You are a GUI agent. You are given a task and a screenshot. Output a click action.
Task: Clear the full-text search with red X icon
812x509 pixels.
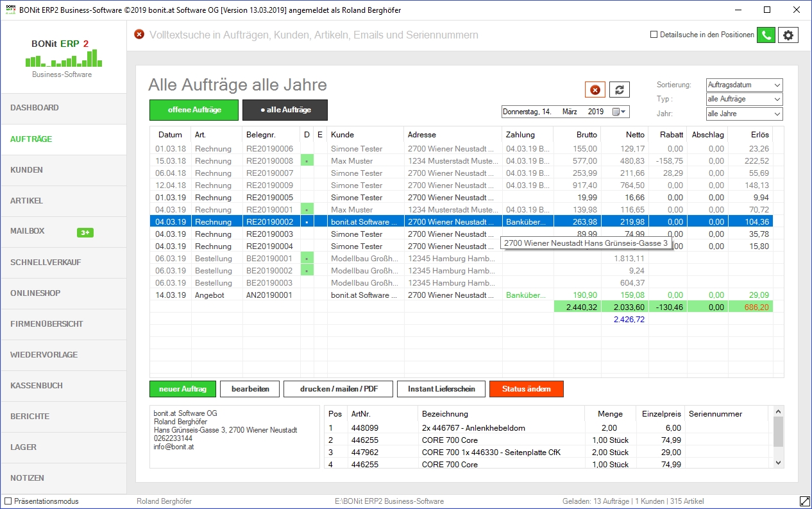tap(139, 35)
